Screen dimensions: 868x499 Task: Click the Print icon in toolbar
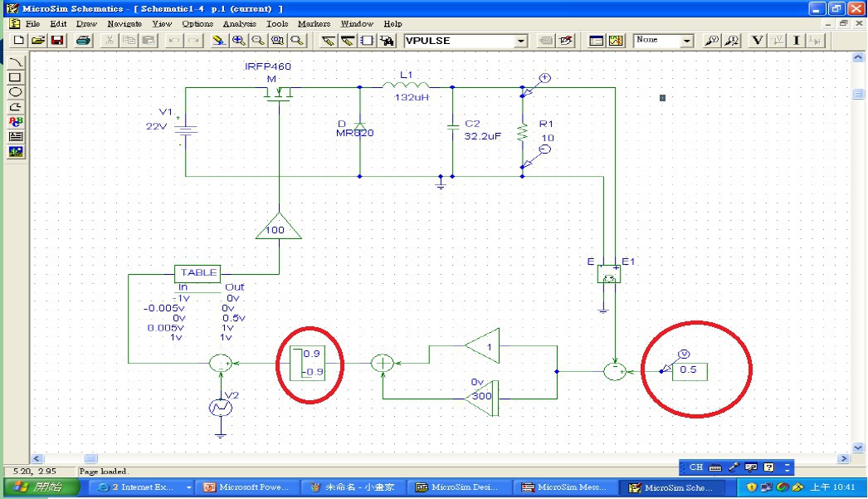click(83, 41)
